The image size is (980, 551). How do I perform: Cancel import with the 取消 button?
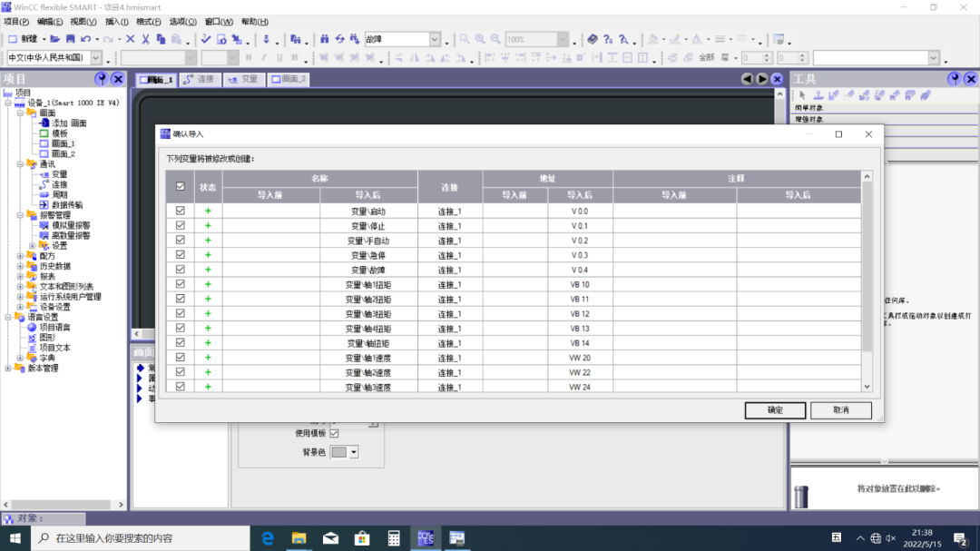(x=840, y=410)
